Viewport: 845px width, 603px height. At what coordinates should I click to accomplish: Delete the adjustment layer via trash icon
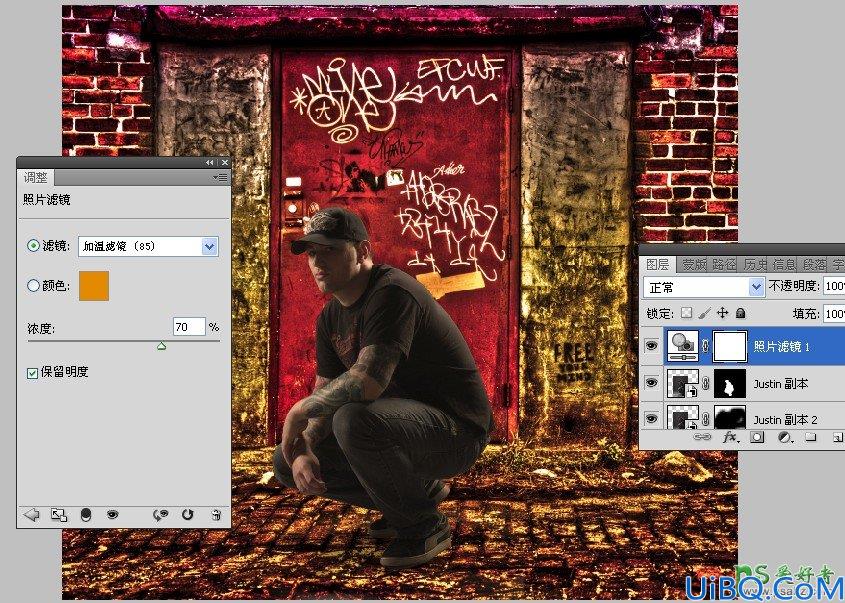pos(216,515)
